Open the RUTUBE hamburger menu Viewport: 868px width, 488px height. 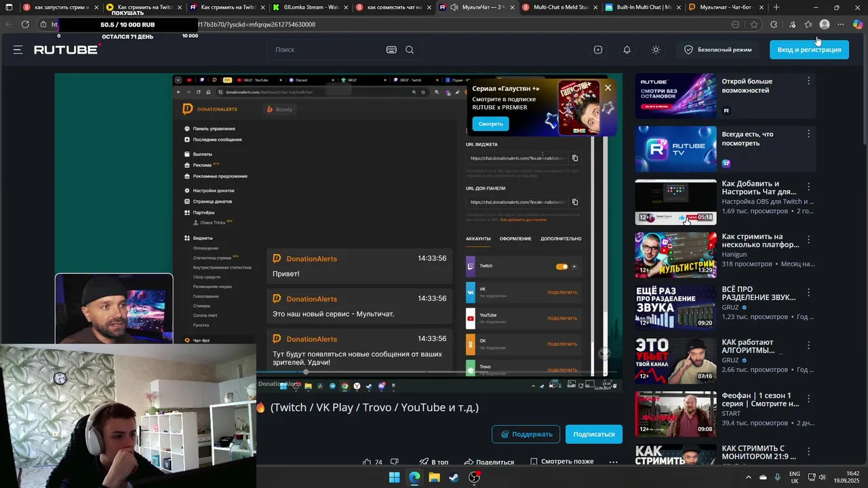point(18,49)
